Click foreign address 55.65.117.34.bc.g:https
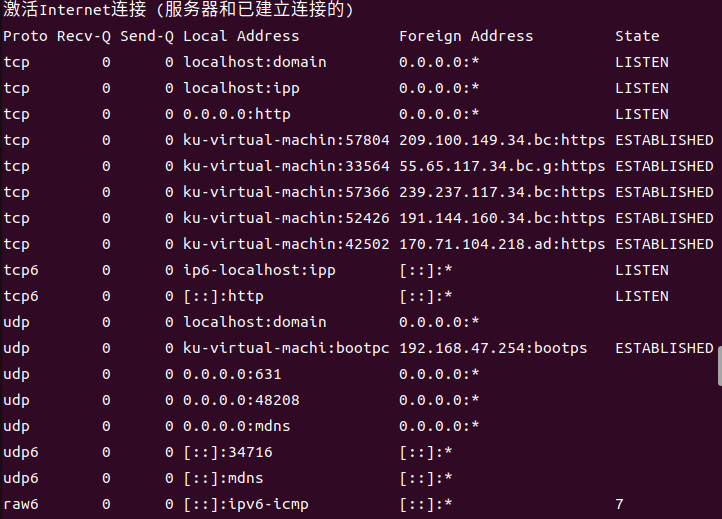This screenshot has height=519, width=722. pos(502,166)
